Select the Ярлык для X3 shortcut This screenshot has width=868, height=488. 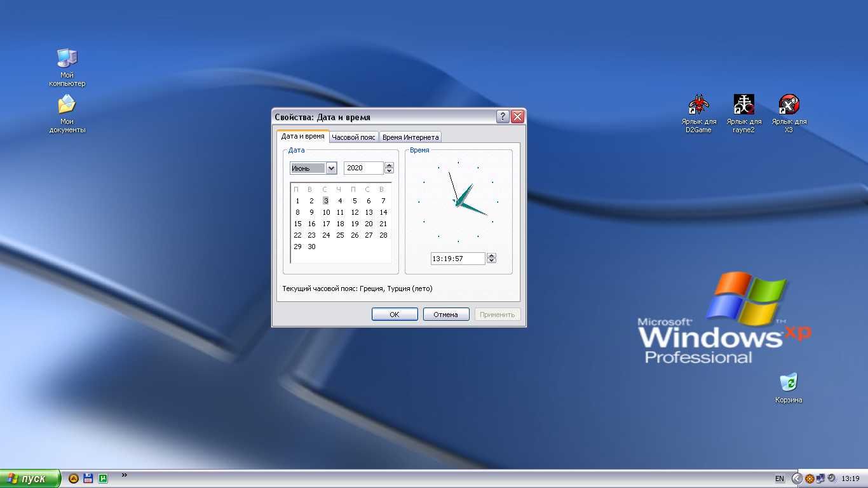coord(789,114)
